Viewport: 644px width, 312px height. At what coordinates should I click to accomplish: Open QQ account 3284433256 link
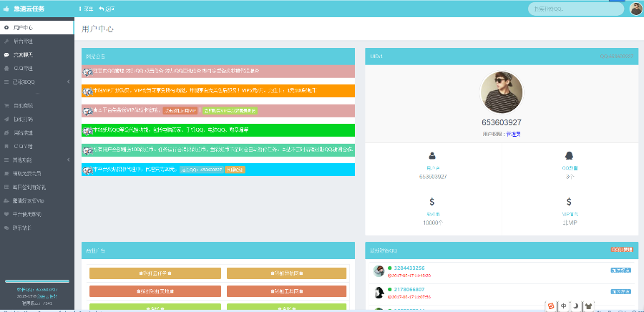409,268
